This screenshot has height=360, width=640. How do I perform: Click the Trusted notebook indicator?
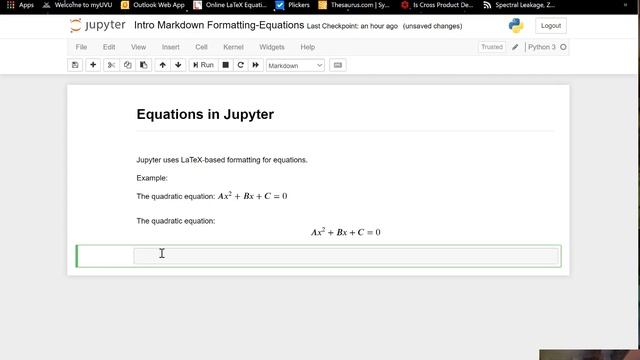(492, 47)
